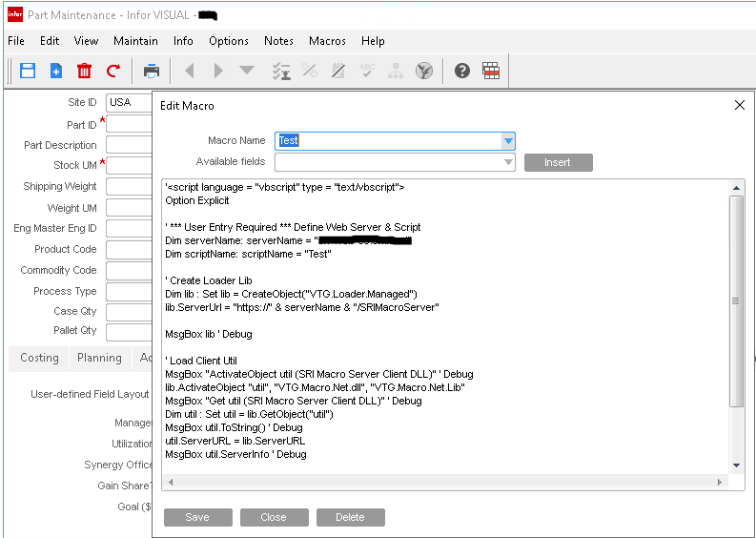Open the File menu
This screenshot has width=756, height=538.
pos(16,41)
